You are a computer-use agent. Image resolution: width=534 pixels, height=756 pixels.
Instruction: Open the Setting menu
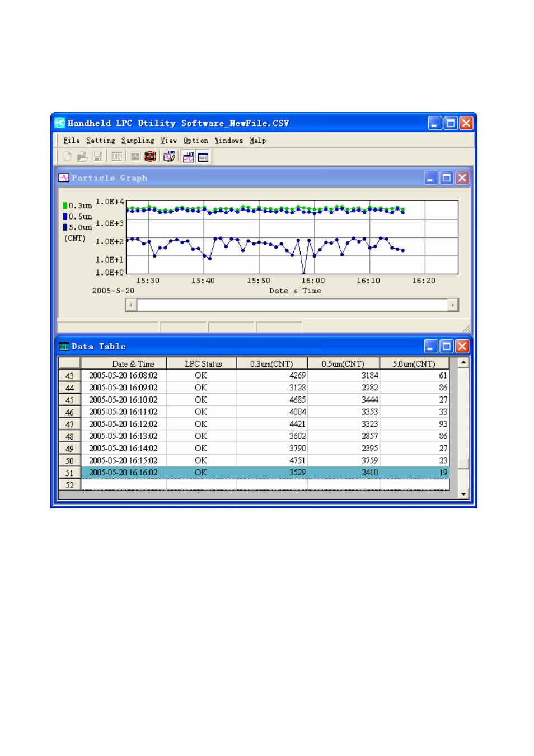101,141
